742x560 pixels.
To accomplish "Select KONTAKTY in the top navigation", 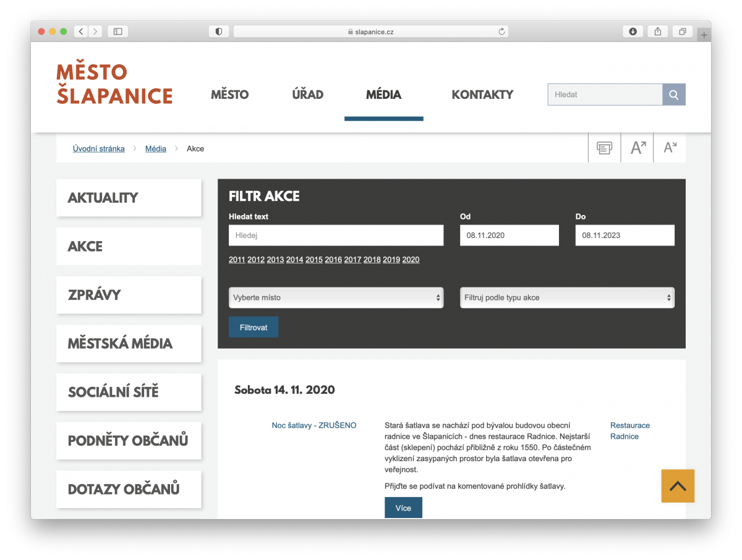I will 482,95.
